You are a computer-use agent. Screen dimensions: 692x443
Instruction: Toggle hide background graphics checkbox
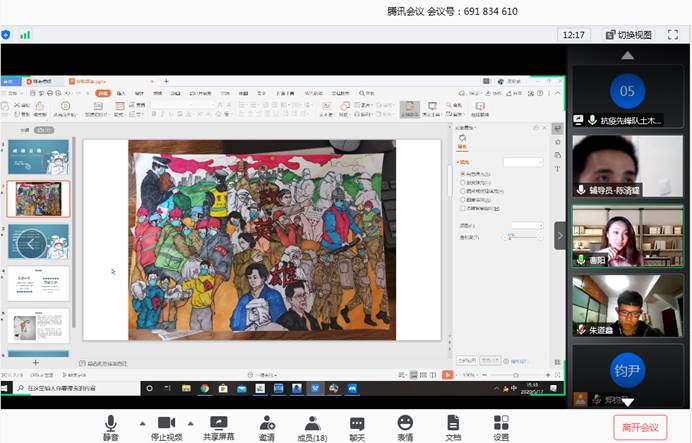tap(463, 208)
